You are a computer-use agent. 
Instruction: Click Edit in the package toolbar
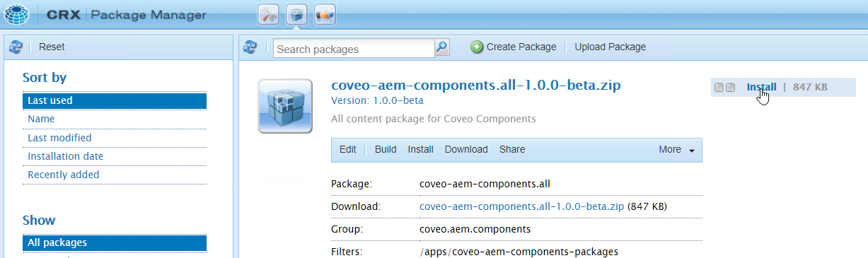(x=347, y=149)
